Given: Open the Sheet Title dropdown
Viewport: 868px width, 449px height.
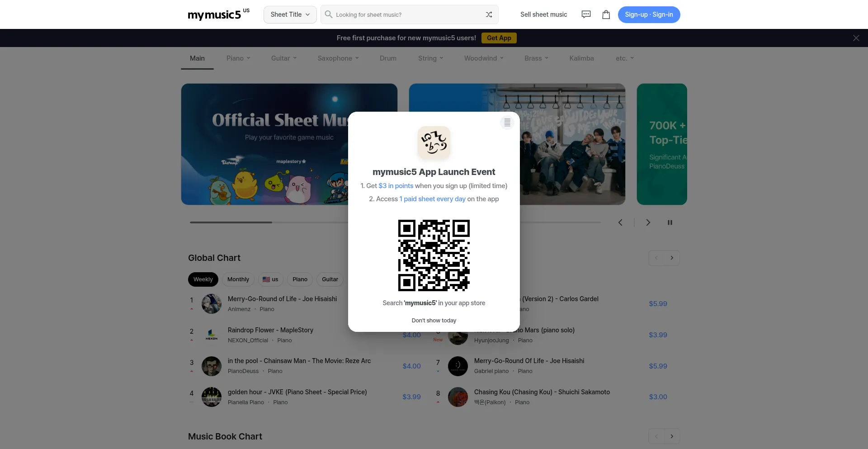Looking at the screenshot, I should pos(290,14).
